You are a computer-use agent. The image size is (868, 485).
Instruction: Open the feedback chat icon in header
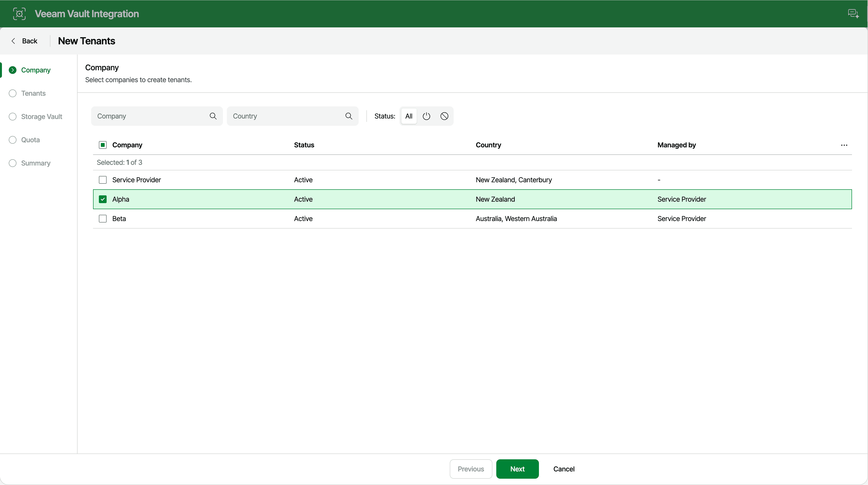[853, 14]
